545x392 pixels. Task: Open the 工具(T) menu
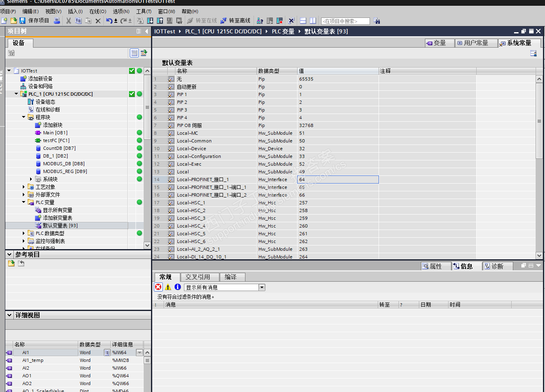[x=144, y=11]
